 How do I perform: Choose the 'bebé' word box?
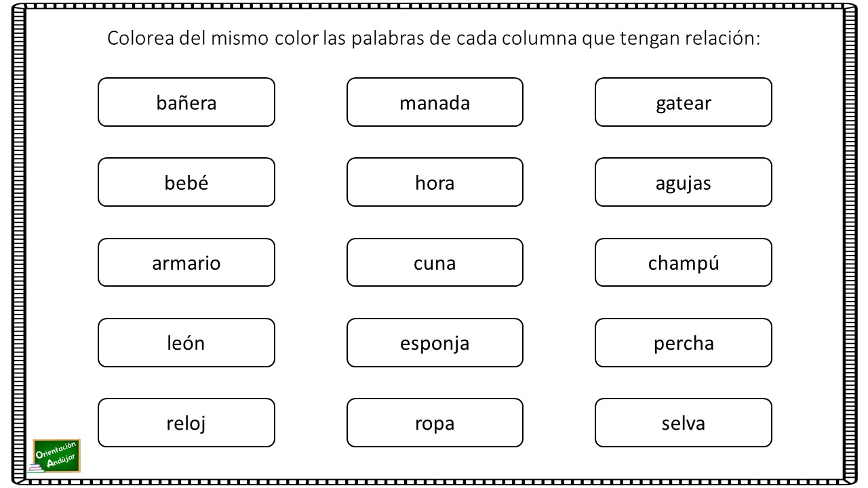pos(186,182)
